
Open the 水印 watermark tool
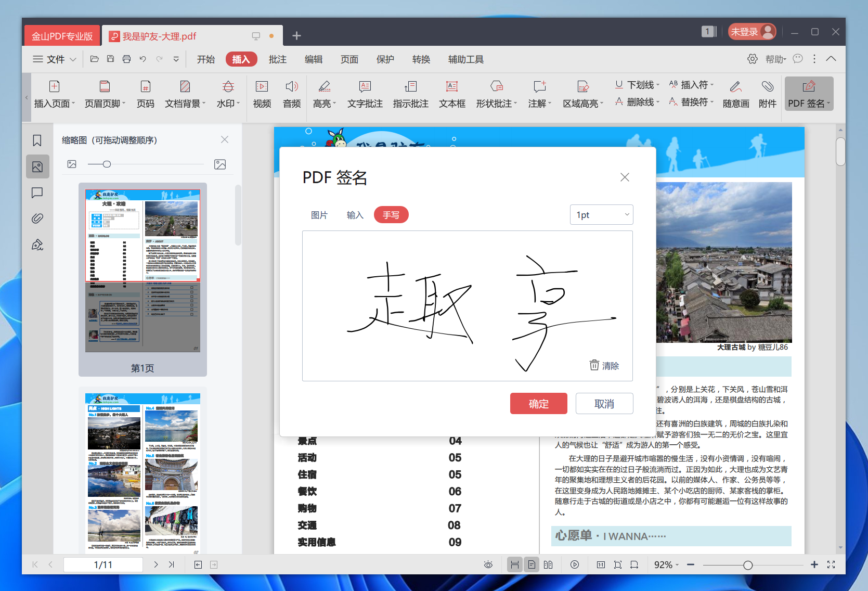click(228, 94)
